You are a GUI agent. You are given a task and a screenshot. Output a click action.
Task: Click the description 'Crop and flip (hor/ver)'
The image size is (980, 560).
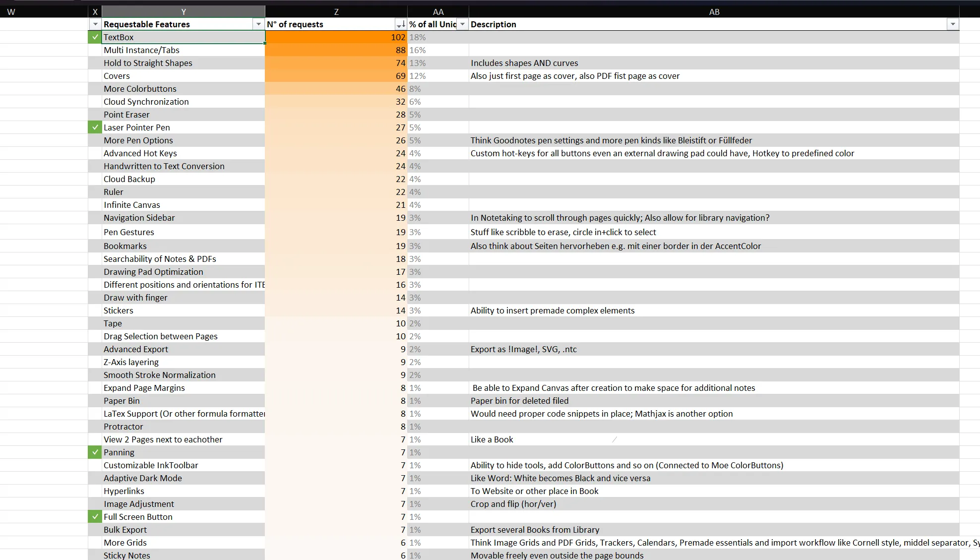[513, 504]
